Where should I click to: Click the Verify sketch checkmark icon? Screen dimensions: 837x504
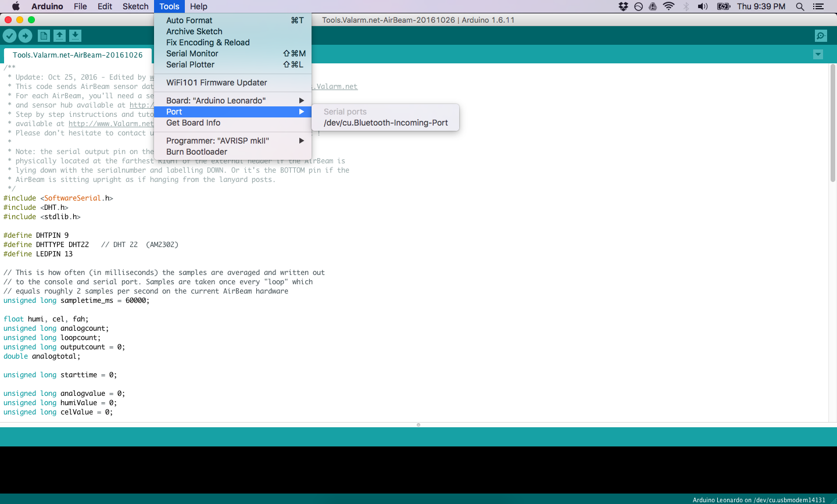(9, 35)
